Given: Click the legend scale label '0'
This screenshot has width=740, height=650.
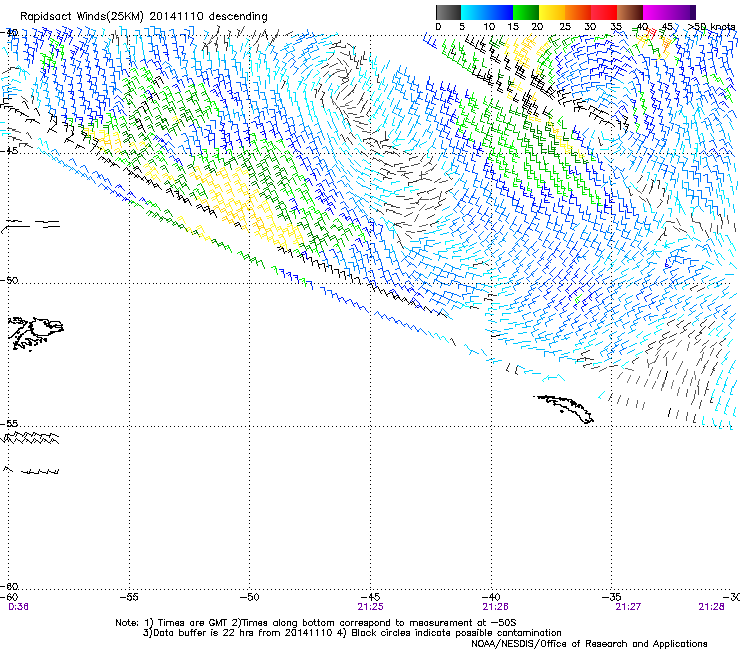Looking at the screenshot, I should (438, 27).
